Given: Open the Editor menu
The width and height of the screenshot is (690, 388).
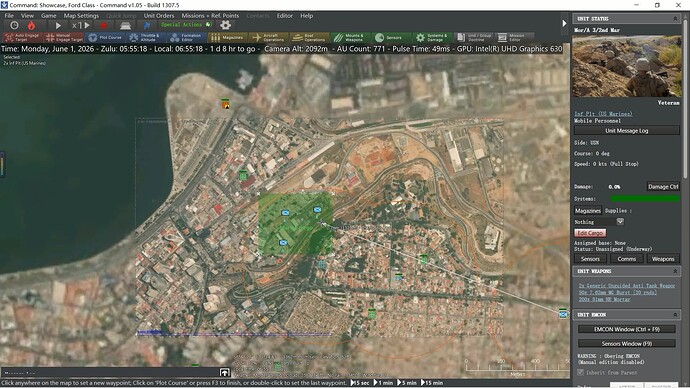Looking at the screenshot, I should point(285,15).
